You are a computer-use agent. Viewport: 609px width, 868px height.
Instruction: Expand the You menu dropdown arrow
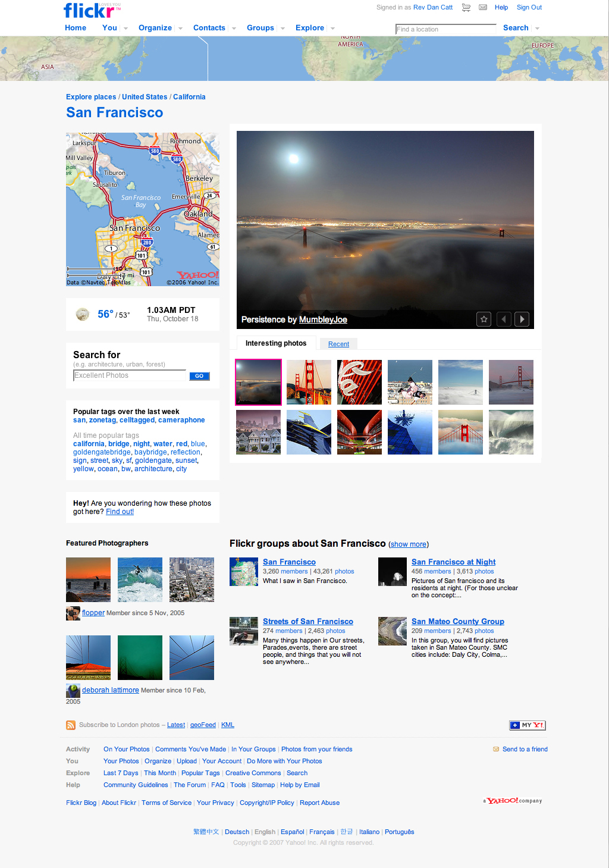pyautogui.click(x=125, y=29)
